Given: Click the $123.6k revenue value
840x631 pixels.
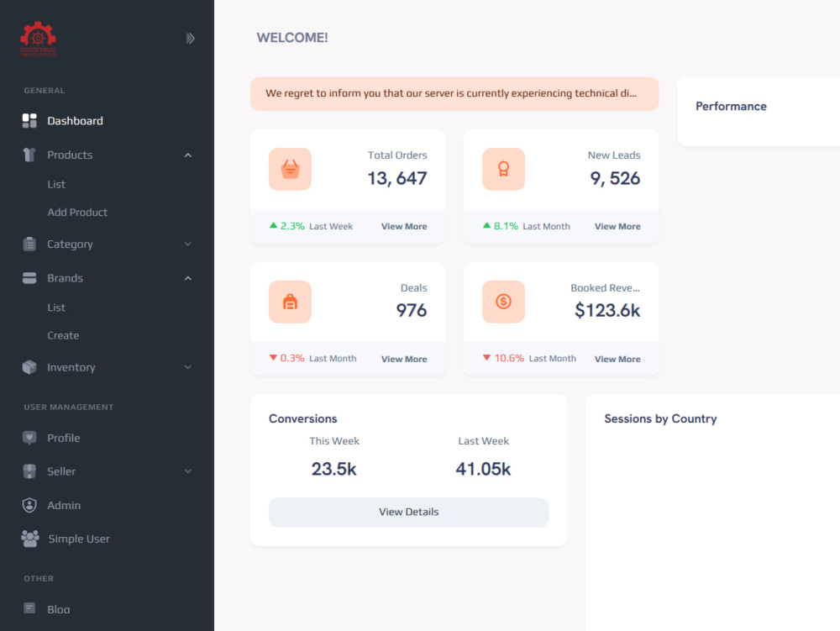Looking at the screenshot, I should click(607, 310).
